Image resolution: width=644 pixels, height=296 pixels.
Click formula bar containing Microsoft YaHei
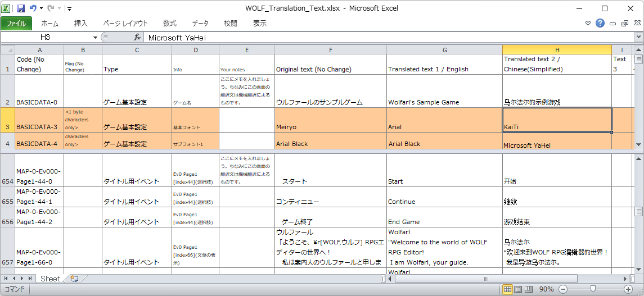click(389, 37)
